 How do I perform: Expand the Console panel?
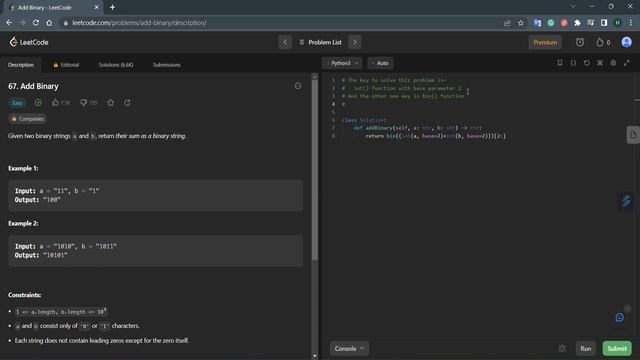(x=349, y=349)
